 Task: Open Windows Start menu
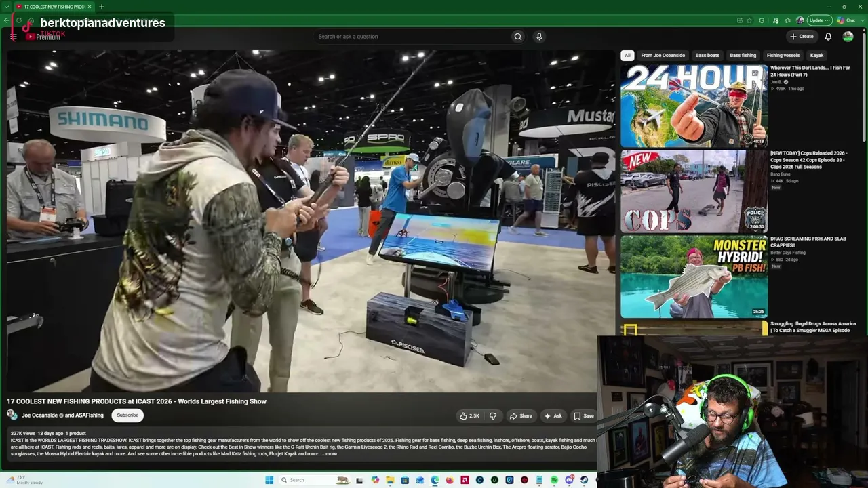click(269, 480)
